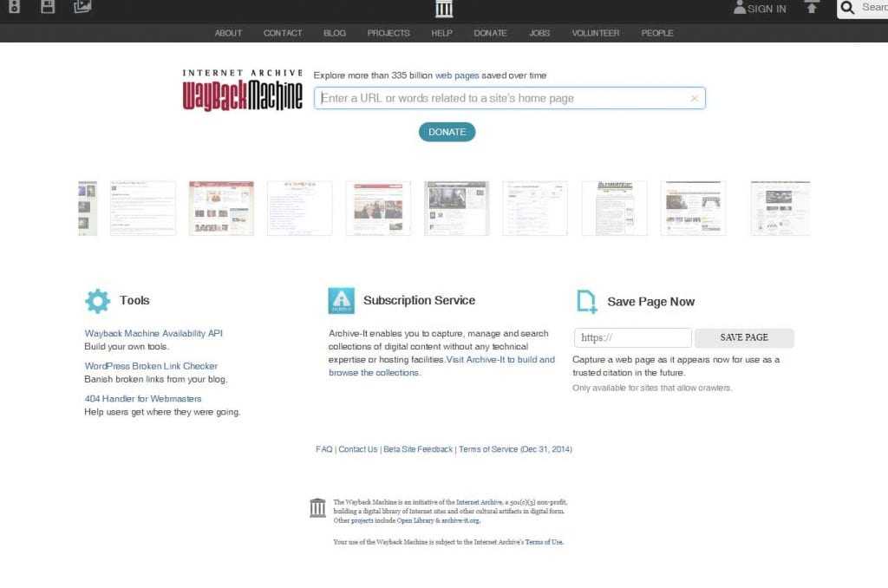Click the teal DONATE button
The width and height of the screenshot is (888, 588).
(x=447, y=132)
